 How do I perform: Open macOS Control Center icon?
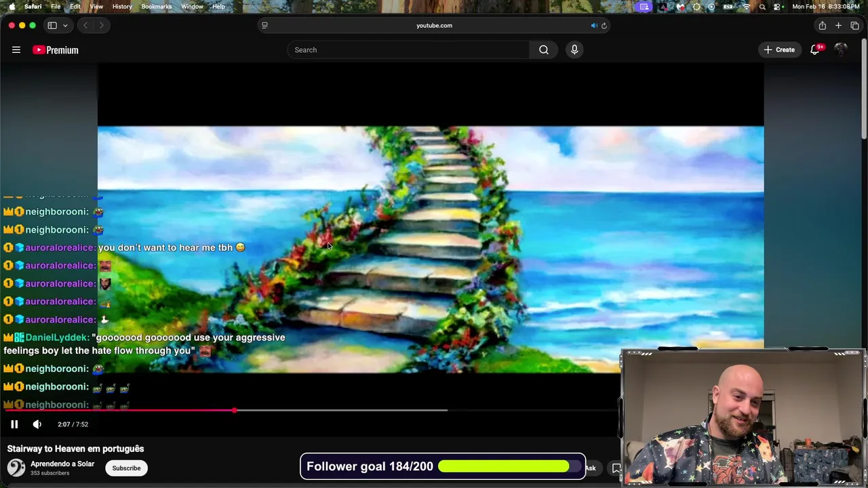click(778, 7)
